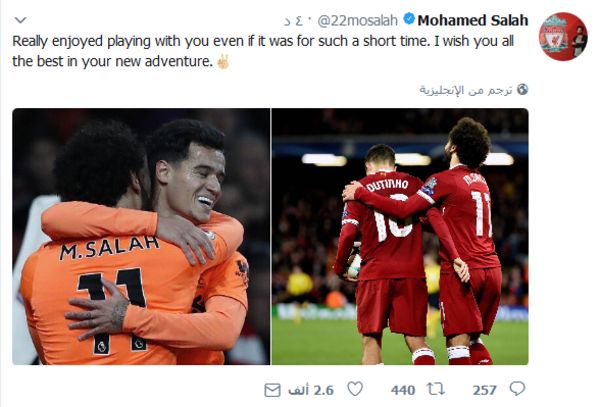Retweet using the retweet arrows icon
Viewport: 600px width, 407px height.
click(436, 389)
